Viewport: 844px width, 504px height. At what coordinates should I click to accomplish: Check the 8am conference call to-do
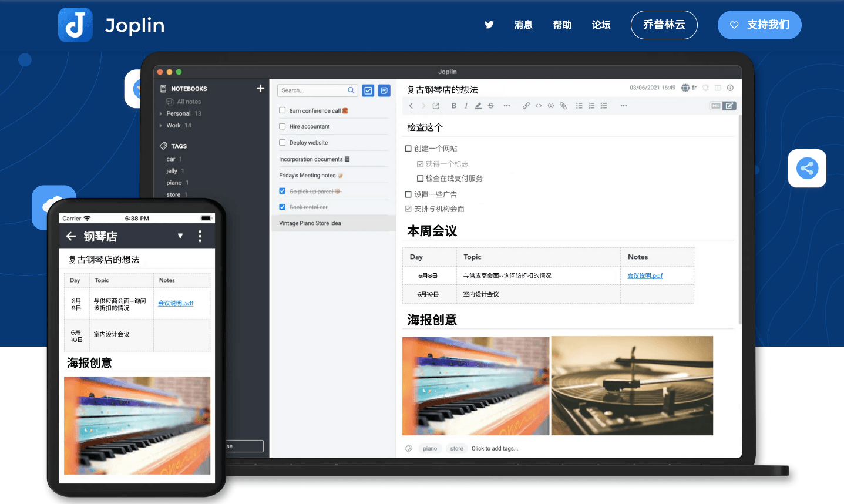coord(283,110)
